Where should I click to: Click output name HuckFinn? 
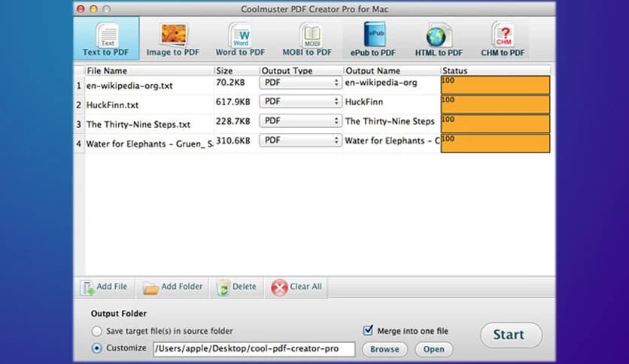[x=364, y=102]
